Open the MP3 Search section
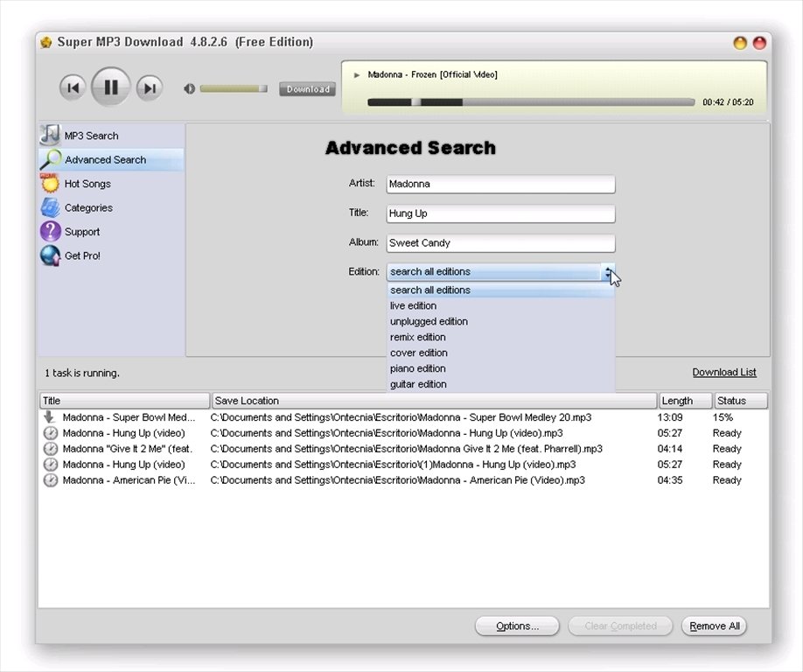 pos(111,136)
